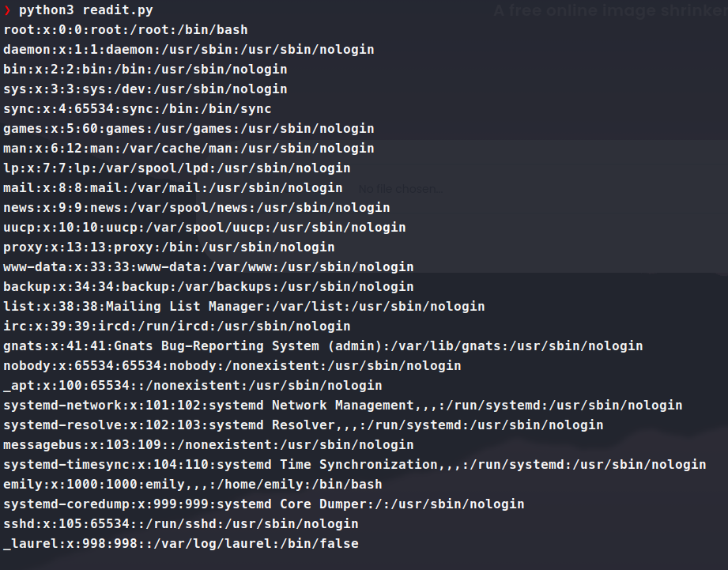728x570 pixels.
Task: Click the sshd account line
Action: pyautogui.click(x=180, y=524)
